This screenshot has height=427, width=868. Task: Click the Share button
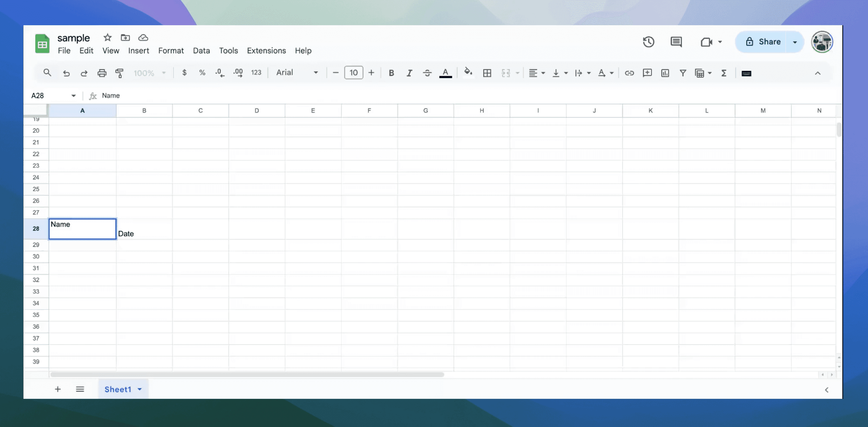(x=761, y=42)
